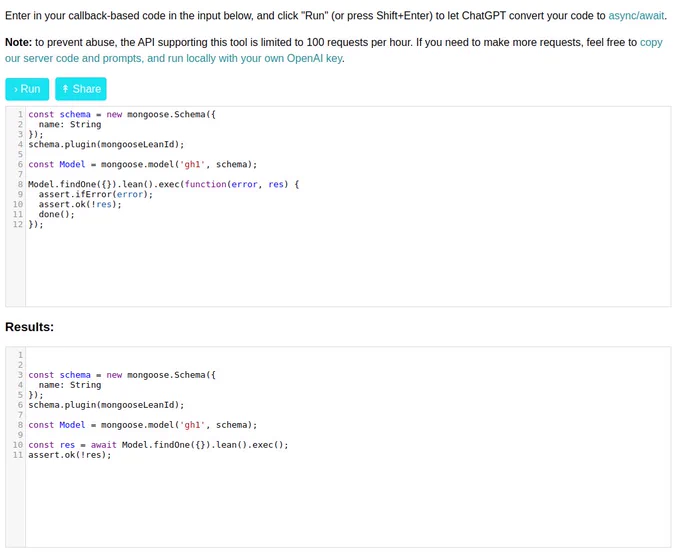The height and width of the screenshot is (553, 680).
Task: Click 'const Model' line in input editor
Action: [143, 164]
